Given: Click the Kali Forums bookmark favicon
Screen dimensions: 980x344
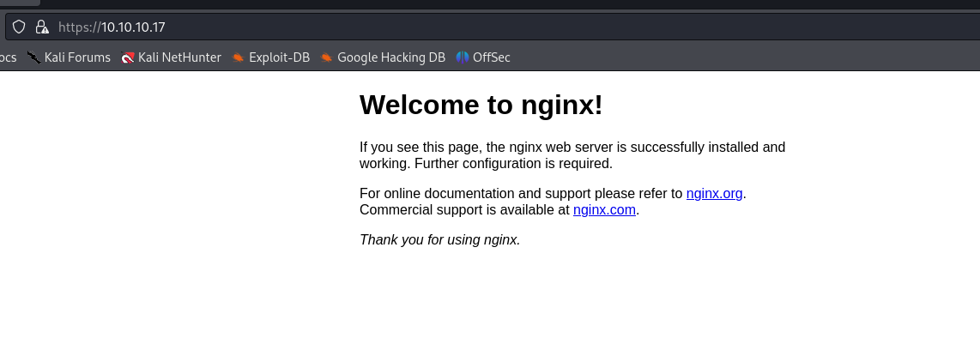Looking at the screenshot, I should tap(34, 57).
